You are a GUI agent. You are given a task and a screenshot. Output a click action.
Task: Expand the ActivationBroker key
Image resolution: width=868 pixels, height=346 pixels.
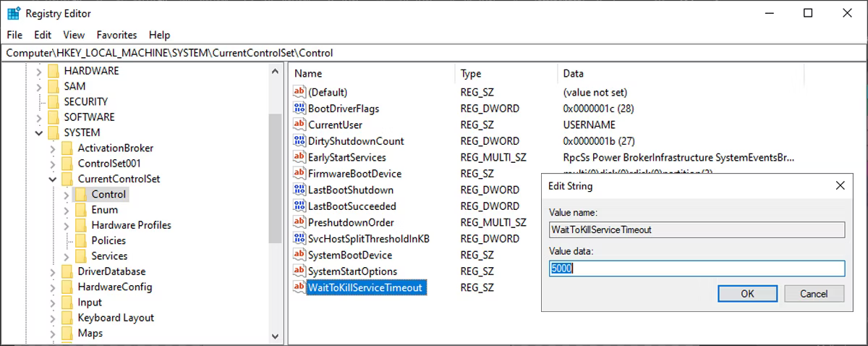pos(52,148)
